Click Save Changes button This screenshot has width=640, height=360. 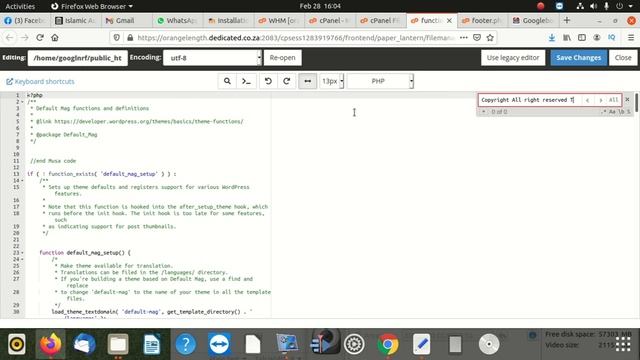pos(578,58)
